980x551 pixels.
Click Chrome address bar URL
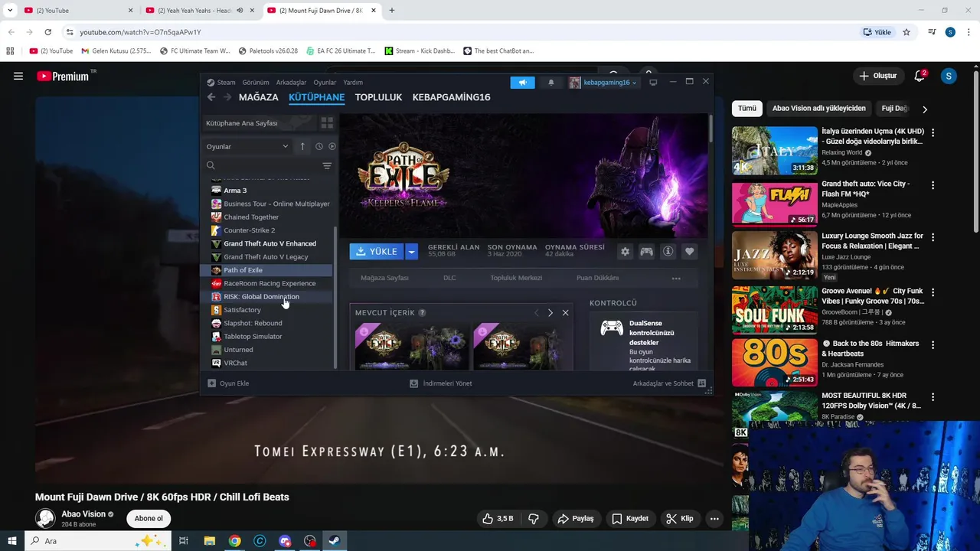(x=140, y=32)
